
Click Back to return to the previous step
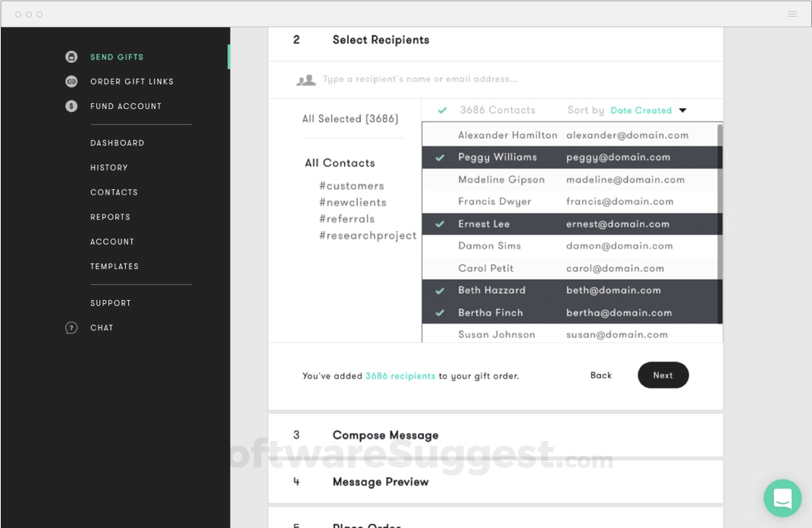pos(601,375)
